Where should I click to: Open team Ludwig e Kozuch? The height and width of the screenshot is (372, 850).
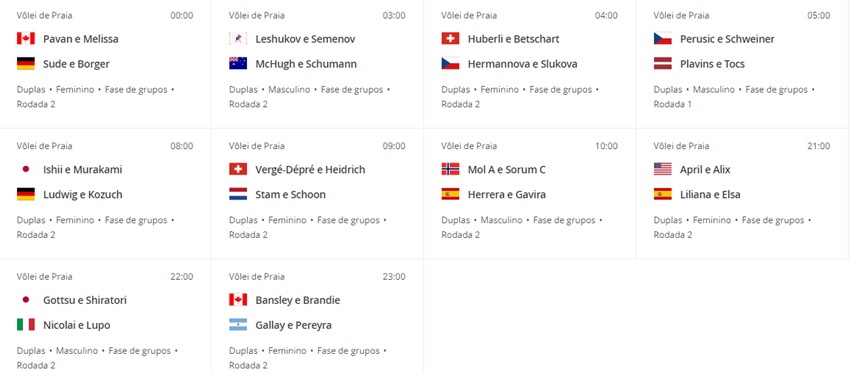(82, 195)
